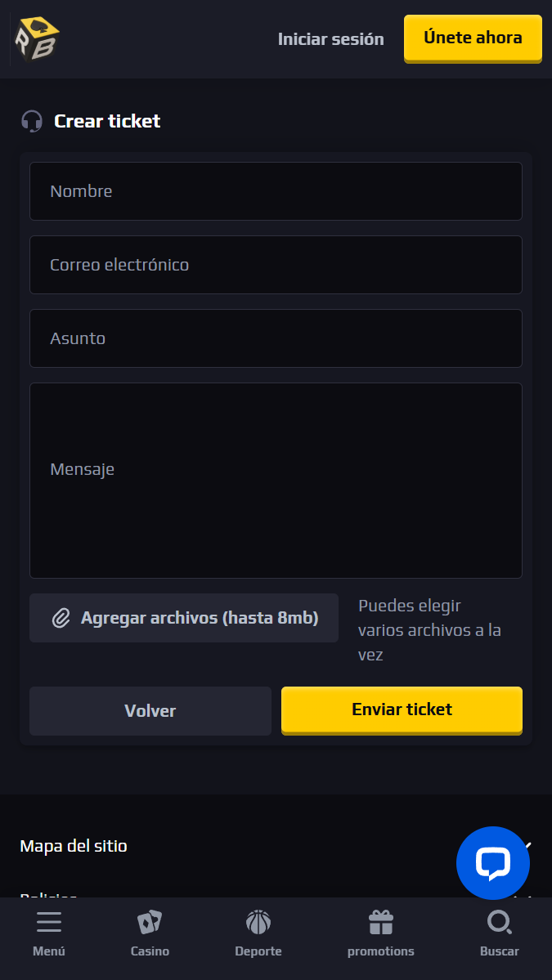Open the live chat bubble
This screenshot has height=980, width=552.
(492, 863)
